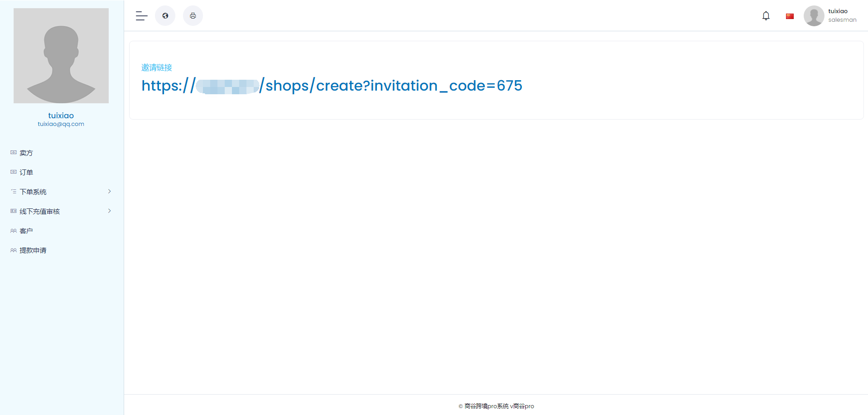Screen dimensions: 868x415
Task: Click the tuixiao name under the profile photo
Action: pos(61,116)
